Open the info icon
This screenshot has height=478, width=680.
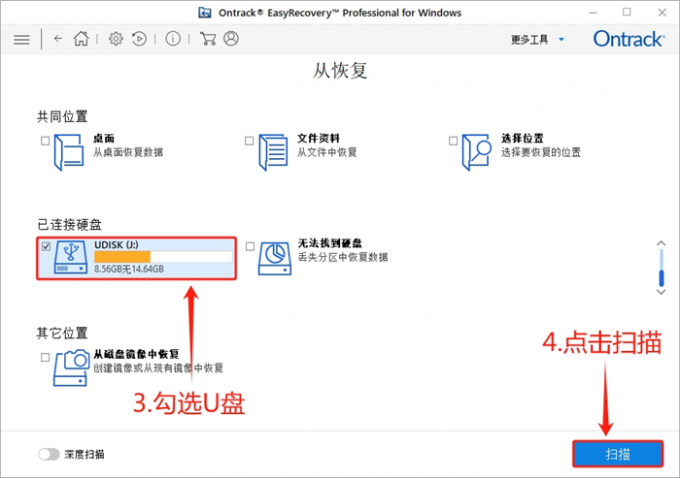click(x=173, y=39)
